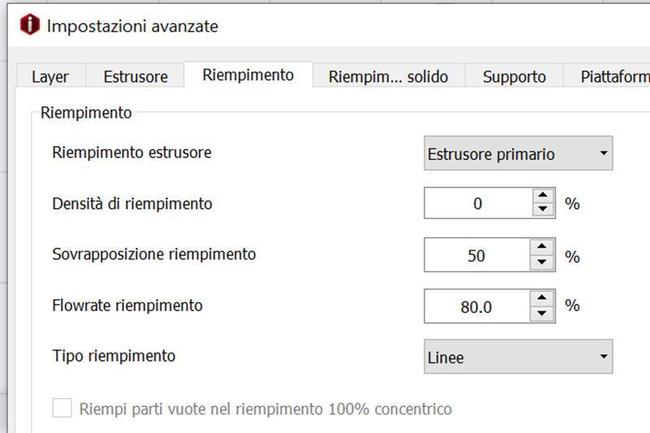Click the Impostazioni avanzate window title
650x433 pixels.
click(x=132, y=26)
